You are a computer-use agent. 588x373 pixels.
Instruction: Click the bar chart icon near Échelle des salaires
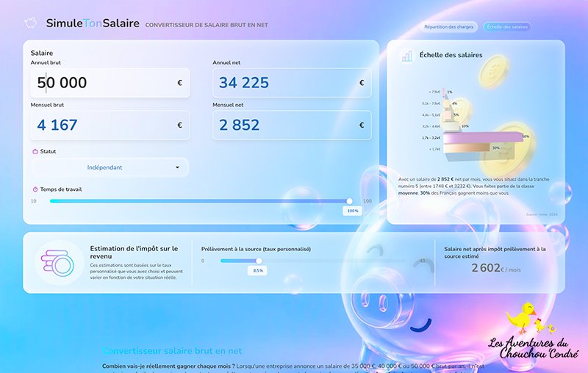(407, 56)
